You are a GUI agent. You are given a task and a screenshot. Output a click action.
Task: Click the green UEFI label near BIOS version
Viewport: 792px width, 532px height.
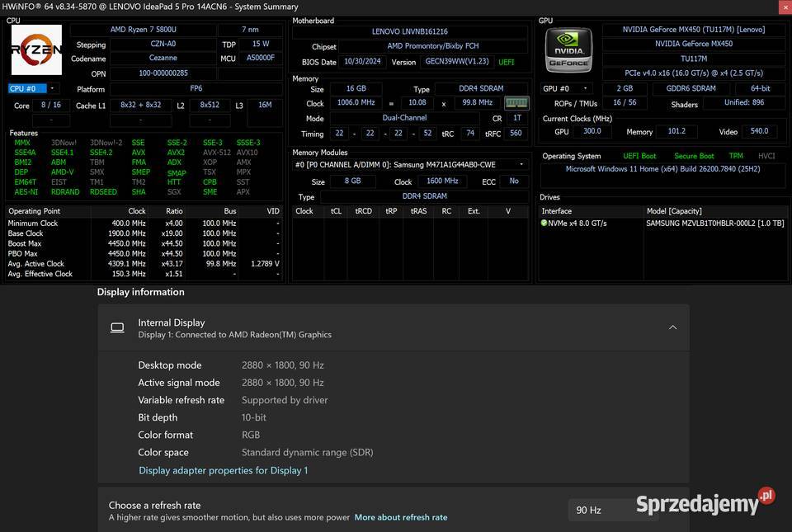pos(506,62)
